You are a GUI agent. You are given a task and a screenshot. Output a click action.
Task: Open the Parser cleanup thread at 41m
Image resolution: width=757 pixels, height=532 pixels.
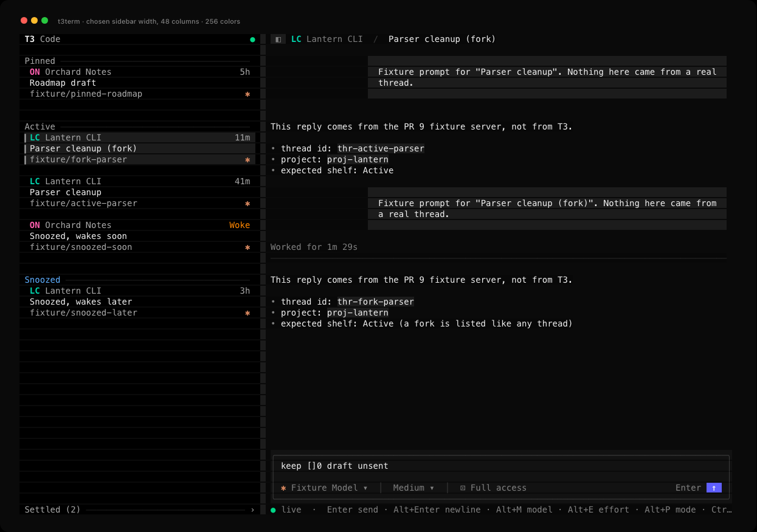[137, 192]
